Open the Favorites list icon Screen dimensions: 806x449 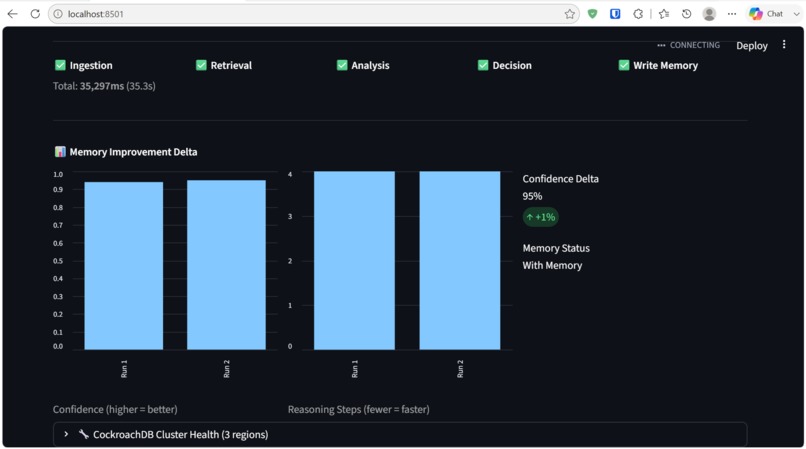tap(664, 14)
